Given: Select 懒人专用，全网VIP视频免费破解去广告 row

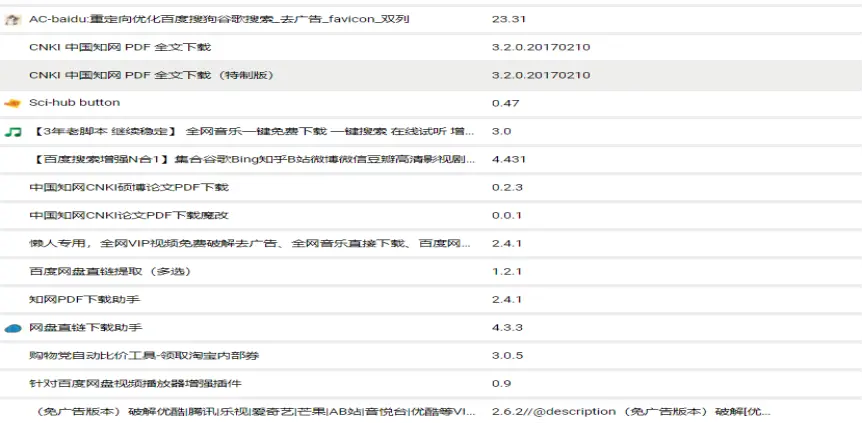Looking at the screenshot, I should 431,244.
